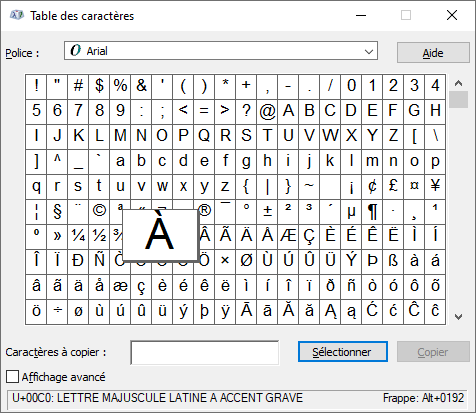This screenshot has height=413, width=476.
Task: Choose the pound sterling £ character
Action: 393,187
